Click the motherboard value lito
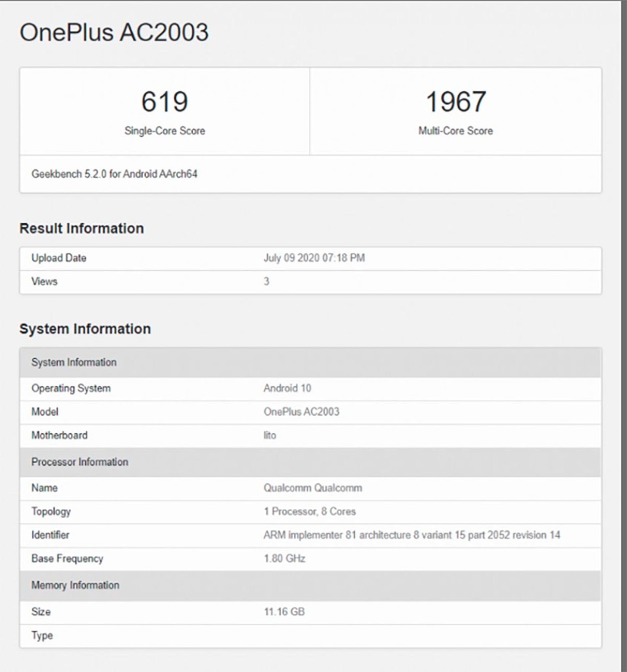 [x=270, y=435]
